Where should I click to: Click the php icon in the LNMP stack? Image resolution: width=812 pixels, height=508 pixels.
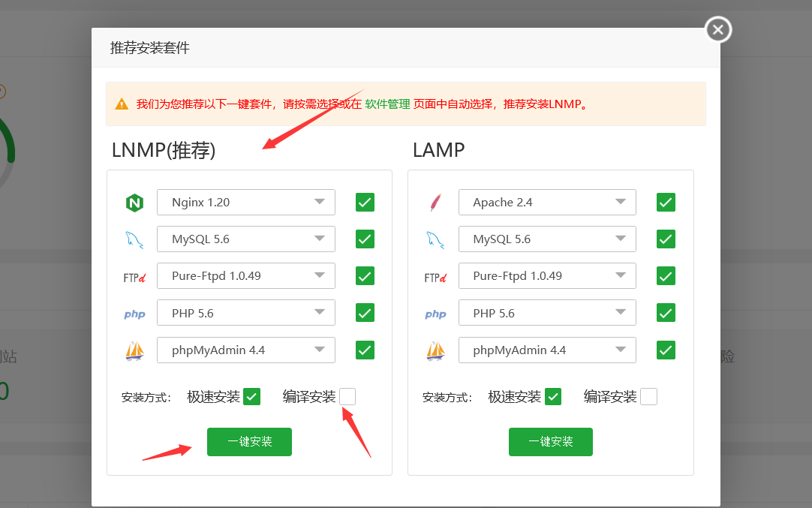(x=134, y=312)
